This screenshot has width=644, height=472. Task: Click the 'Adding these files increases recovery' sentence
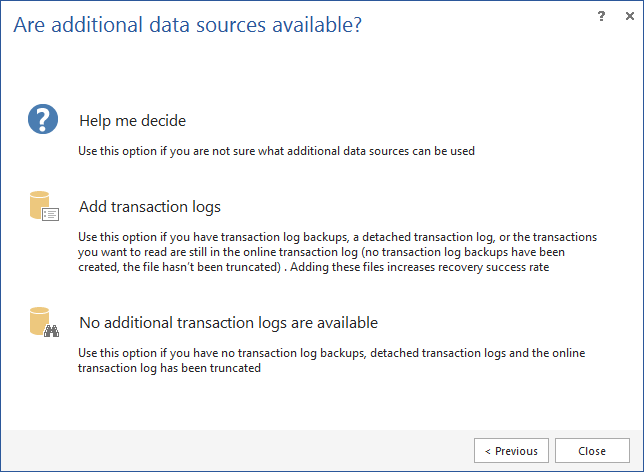420,267
